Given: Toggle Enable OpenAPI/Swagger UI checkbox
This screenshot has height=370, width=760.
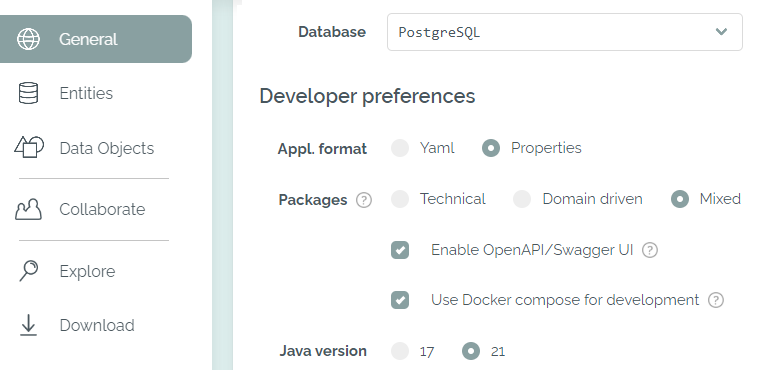Looking at the screenshot, I should point(400,250).
